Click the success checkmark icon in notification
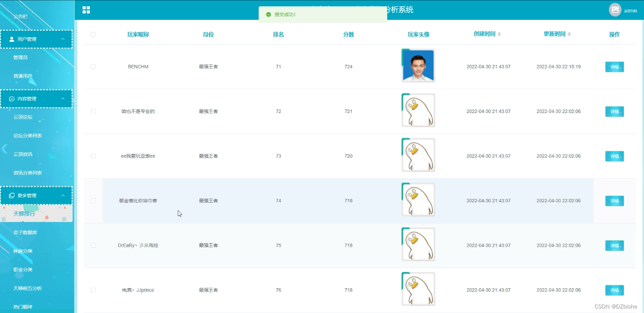Viewport: 644px width, 313px height. (x=268, y=14)
